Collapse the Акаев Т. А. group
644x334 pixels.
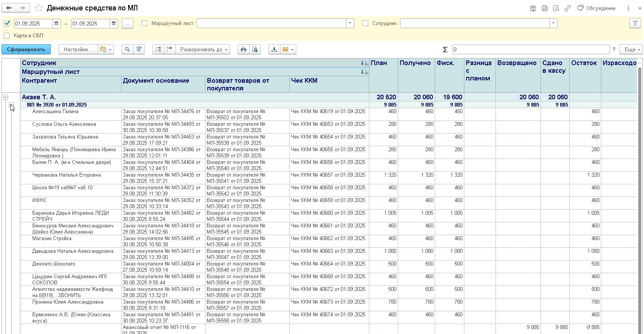click(x=6, y=97)
